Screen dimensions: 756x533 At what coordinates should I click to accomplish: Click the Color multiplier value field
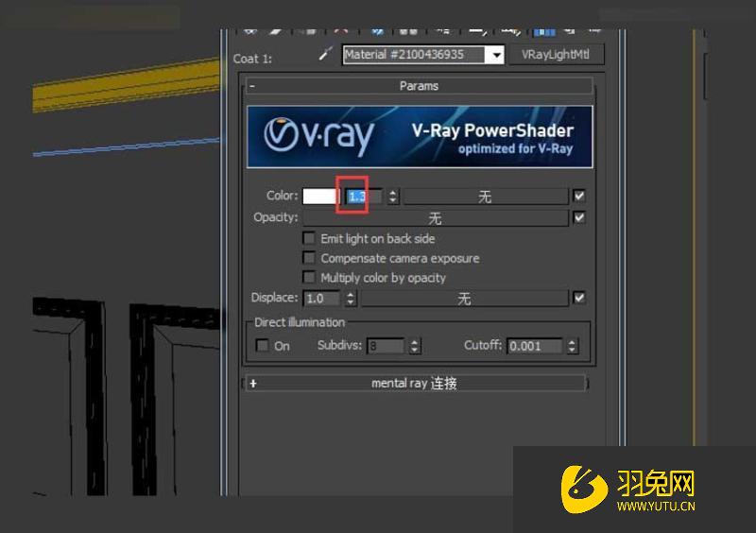point(365,197)
